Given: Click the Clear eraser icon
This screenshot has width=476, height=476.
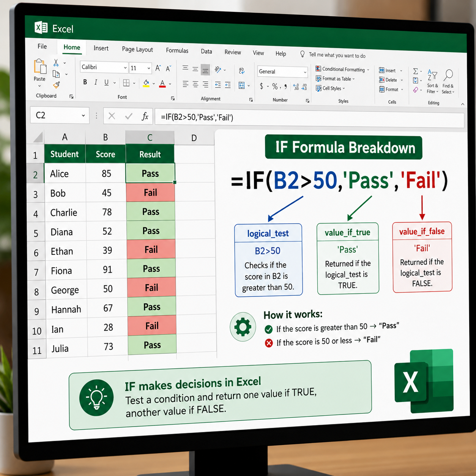Looking at the screenshot, I should tap(416, 90).
